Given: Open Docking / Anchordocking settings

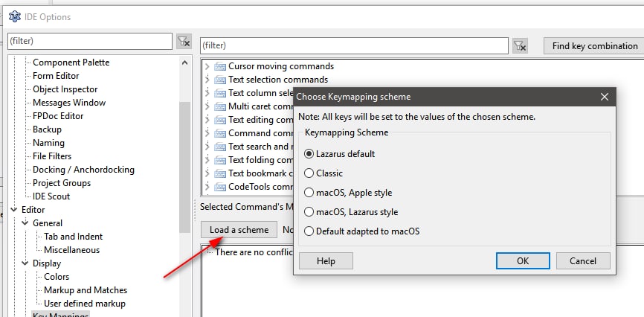Looking at the screenshot, I should 83,170.
